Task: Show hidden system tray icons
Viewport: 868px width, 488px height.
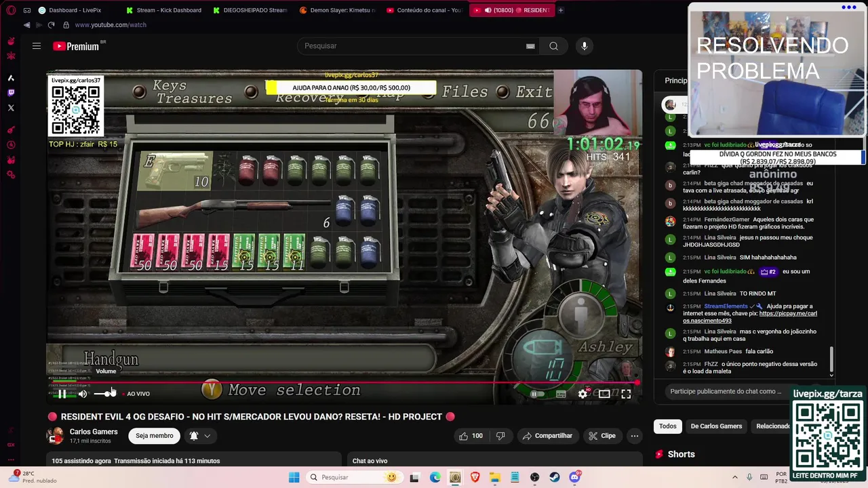Action: (x=734, y=477)
